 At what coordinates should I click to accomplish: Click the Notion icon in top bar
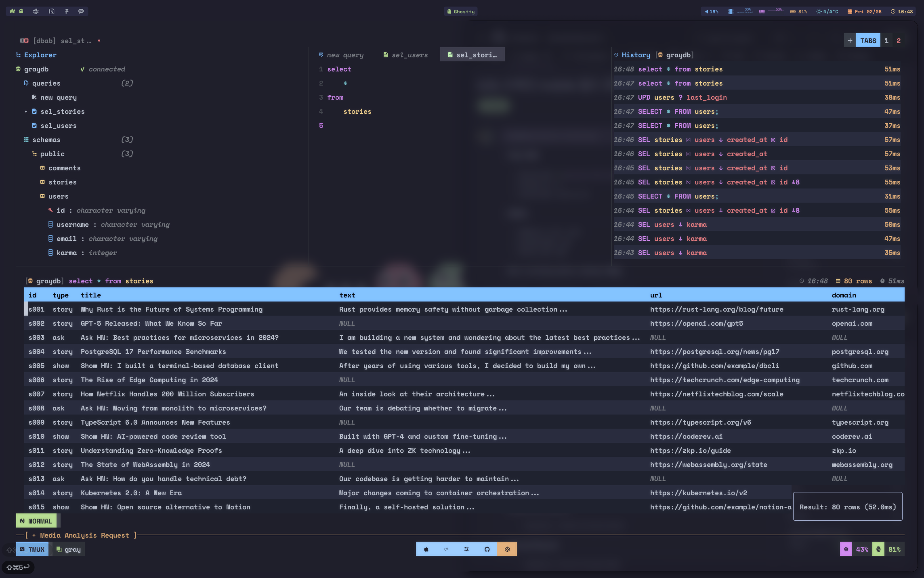tap(51, 11)
